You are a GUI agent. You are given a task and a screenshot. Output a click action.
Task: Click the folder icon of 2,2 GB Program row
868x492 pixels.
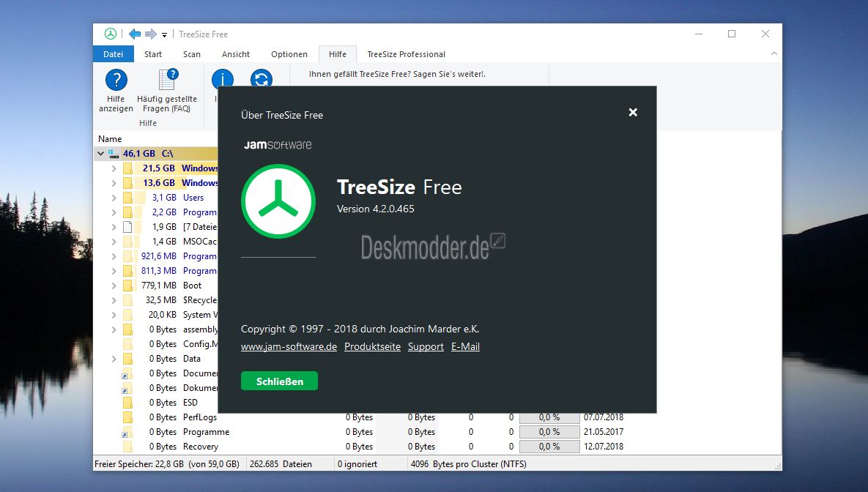click(x=128, y=212)
